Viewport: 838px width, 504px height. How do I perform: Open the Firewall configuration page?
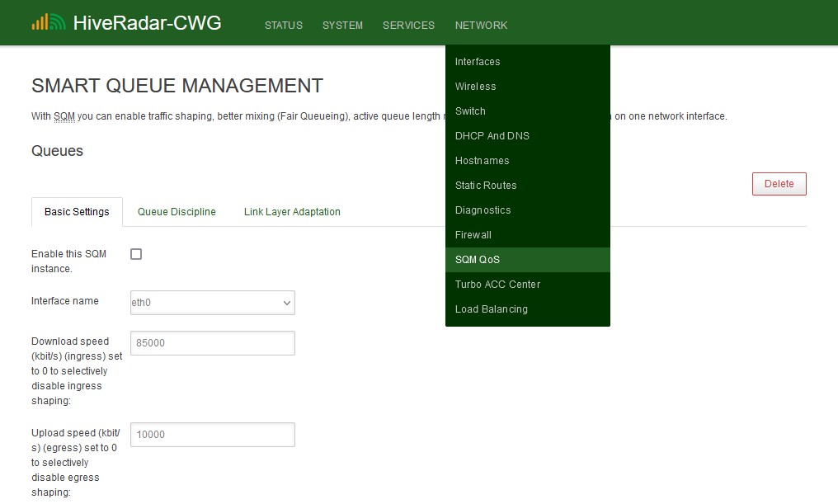coord(473,235)
